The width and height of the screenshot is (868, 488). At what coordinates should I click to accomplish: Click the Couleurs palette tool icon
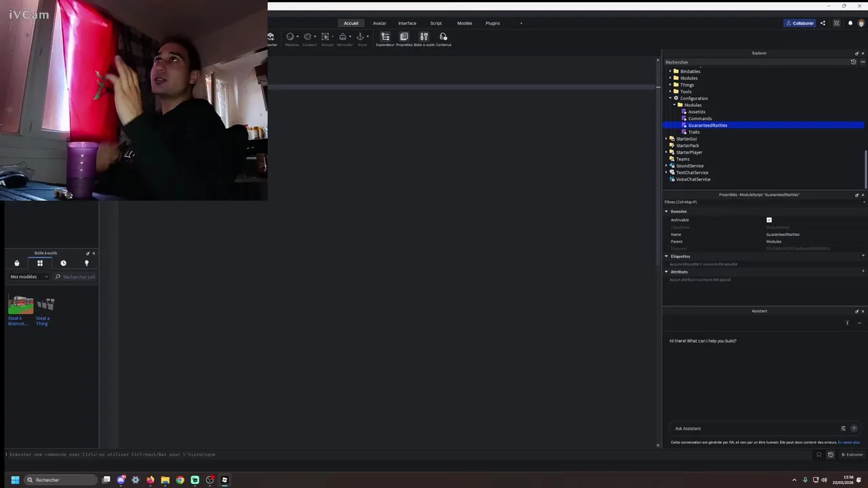(308, 37)
